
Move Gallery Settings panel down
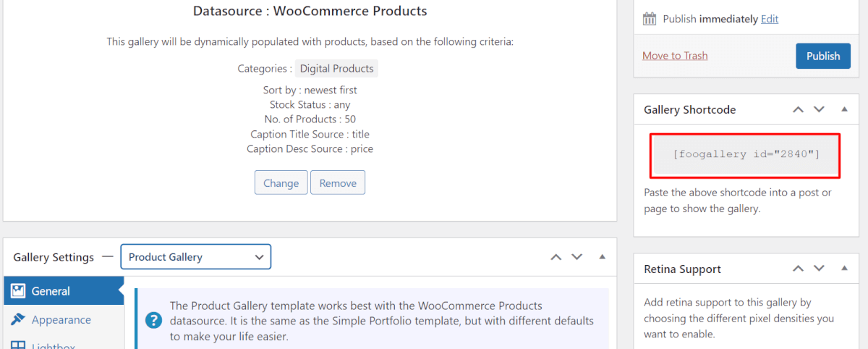[x=576, y=257]
